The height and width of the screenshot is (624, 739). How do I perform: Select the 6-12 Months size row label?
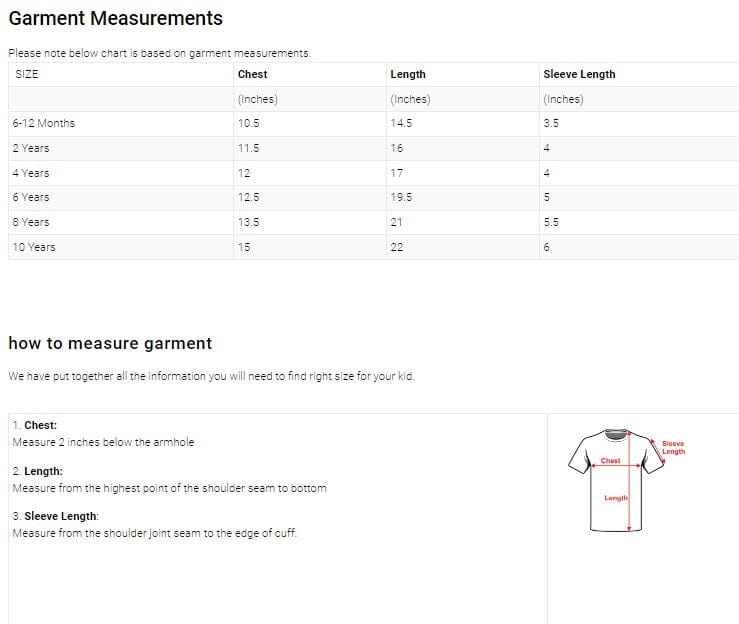point(43,123)
